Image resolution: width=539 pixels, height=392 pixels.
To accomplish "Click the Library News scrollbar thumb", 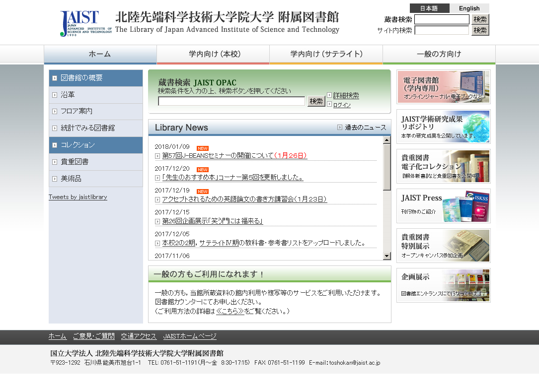I will 387,167.
